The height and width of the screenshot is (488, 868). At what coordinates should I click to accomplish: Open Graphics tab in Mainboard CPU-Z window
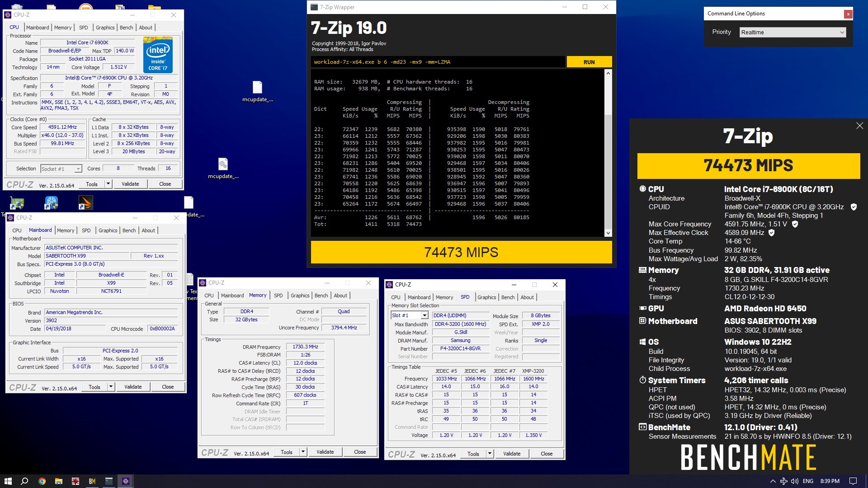(x=108, y=230)
